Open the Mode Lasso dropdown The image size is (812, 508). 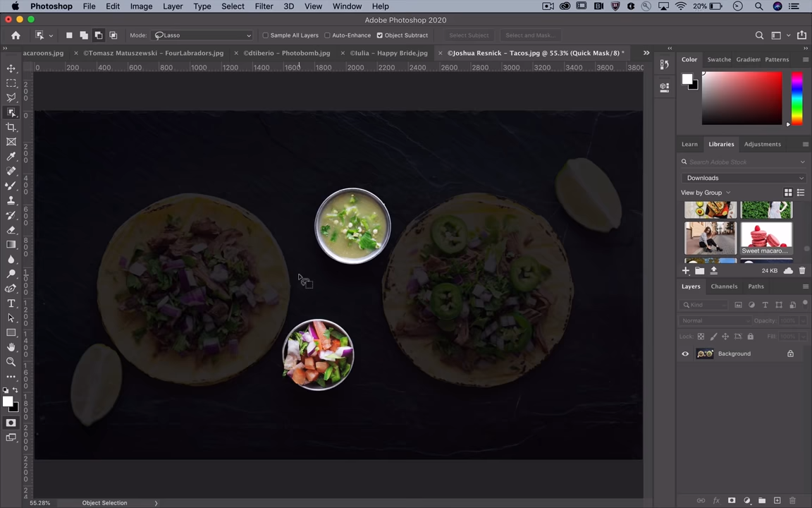[x=202, y=35]
